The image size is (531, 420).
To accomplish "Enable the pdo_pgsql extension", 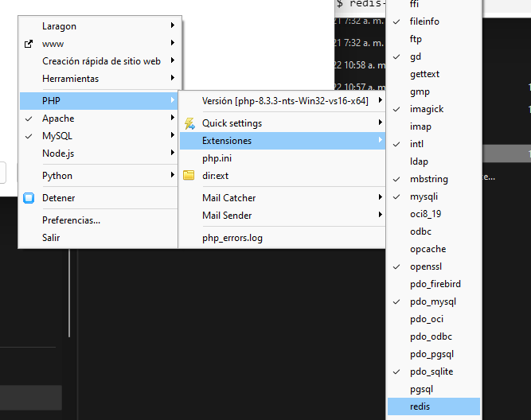I will [434, 354].
